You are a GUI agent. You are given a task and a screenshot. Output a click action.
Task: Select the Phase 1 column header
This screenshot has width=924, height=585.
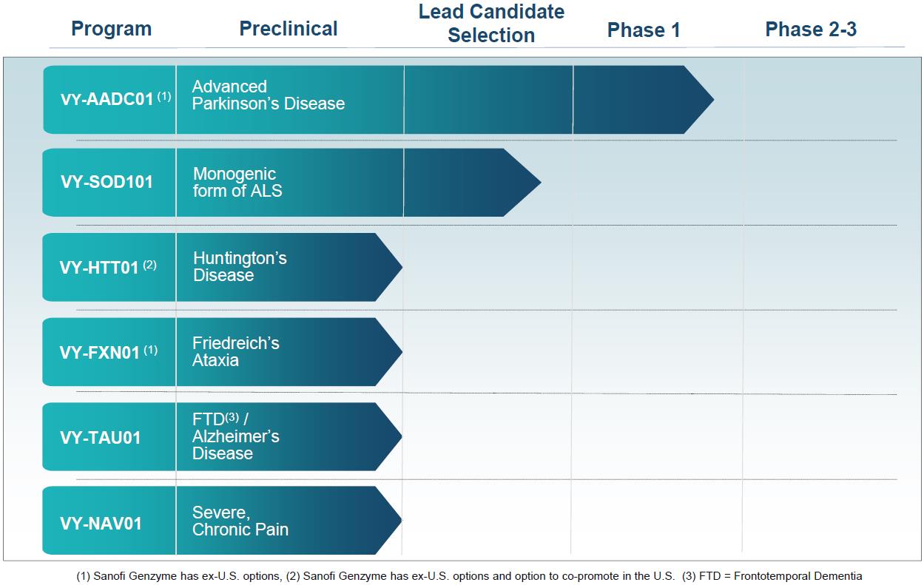[644, 30]
